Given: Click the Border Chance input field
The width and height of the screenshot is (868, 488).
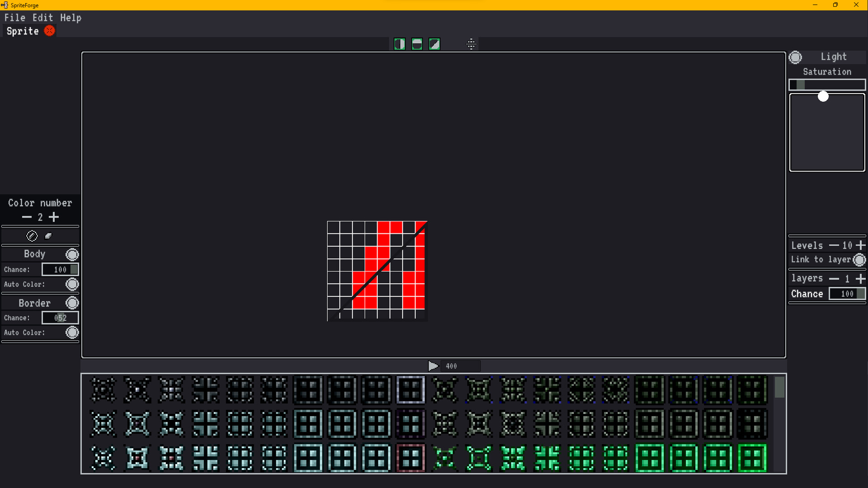Looking at the screenshot, I should (x=60, y=317).
